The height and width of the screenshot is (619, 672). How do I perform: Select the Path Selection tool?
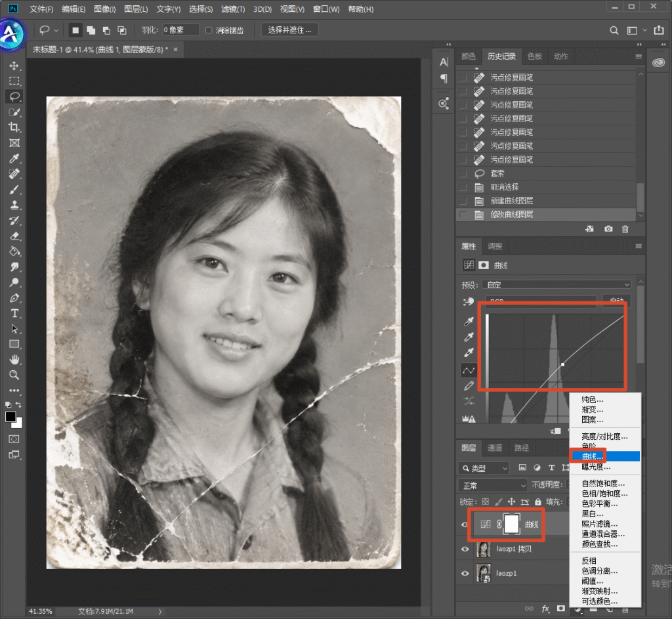point(14,329)
